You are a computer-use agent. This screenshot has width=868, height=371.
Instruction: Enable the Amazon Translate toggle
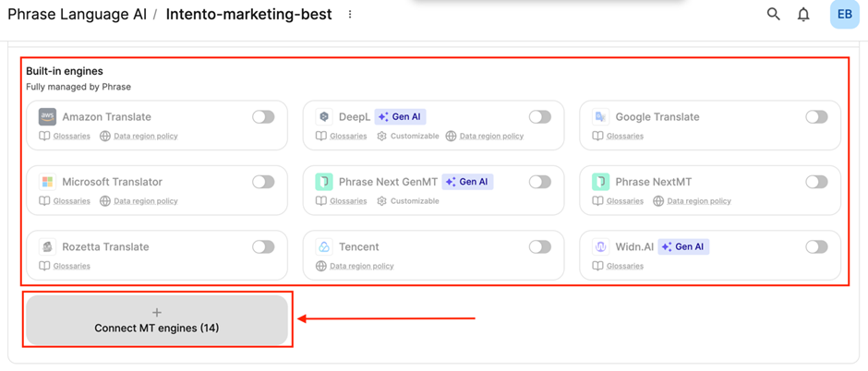[263, 117]
